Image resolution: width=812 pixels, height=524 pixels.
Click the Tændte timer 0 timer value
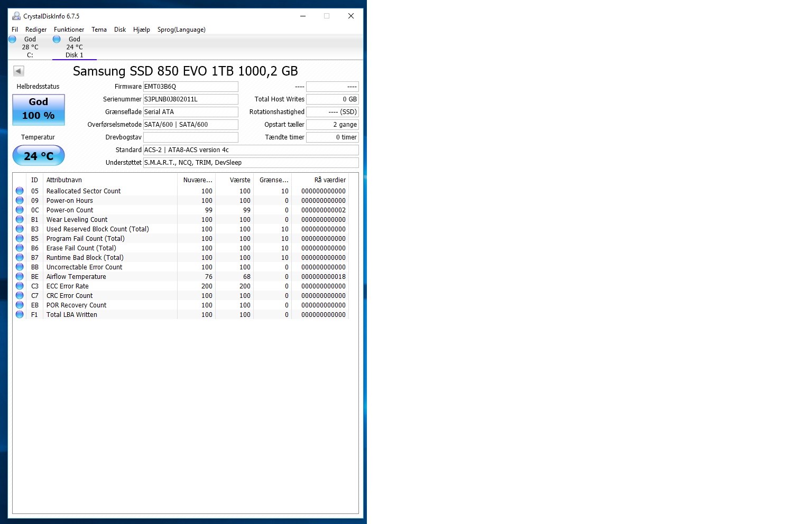(333, 137)
